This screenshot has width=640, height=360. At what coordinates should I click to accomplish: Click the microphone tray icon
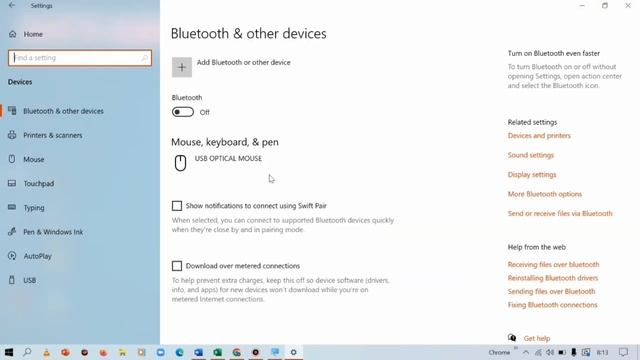pyautogui.click(x=573, y=352)
